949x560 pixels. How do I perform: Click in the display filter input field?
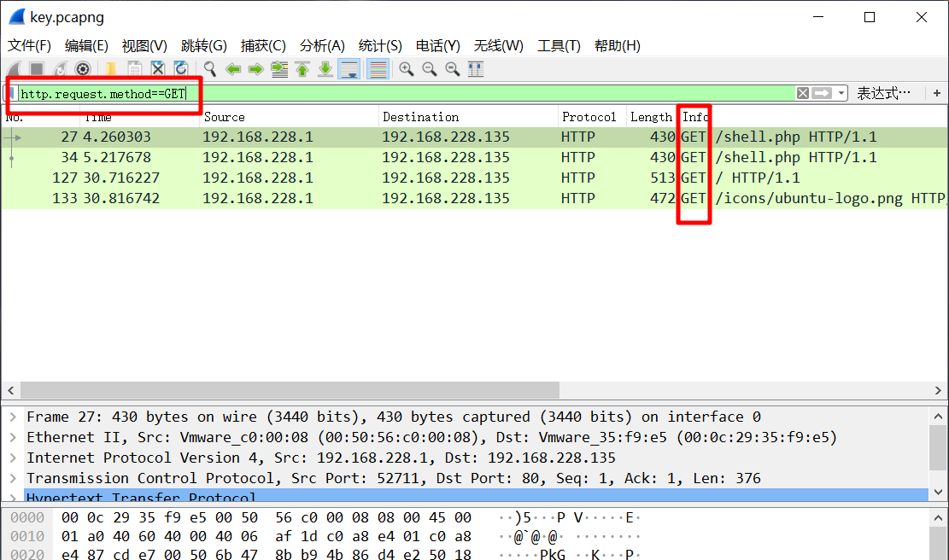click(x=406, y=93)
